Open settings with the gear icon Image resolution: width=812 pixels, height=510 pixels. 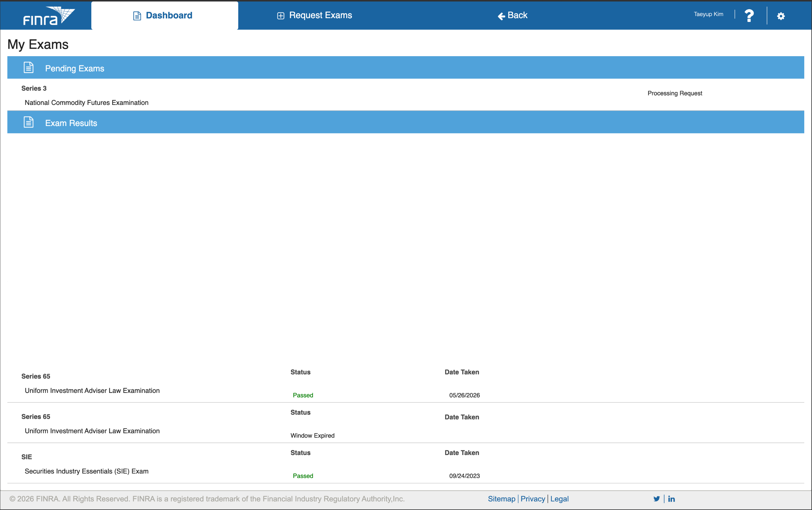click(781, 16)
